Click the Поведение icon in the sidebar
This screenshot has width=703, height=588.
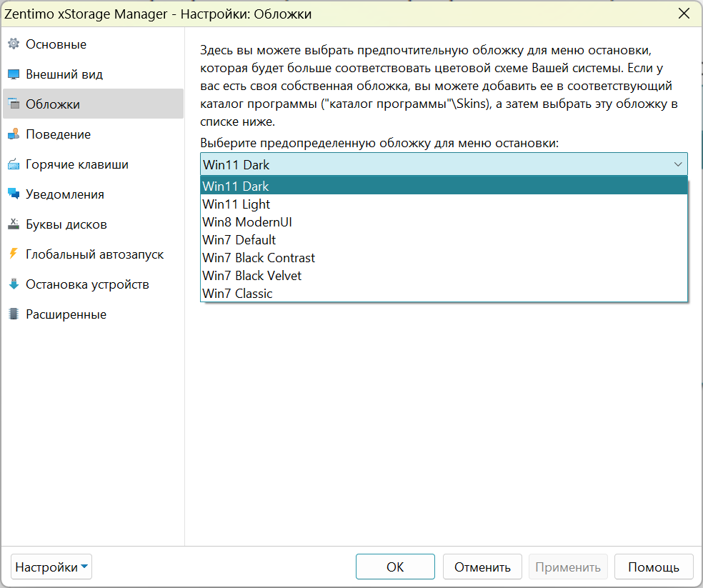pyautogui.click(x=14, y=134)
